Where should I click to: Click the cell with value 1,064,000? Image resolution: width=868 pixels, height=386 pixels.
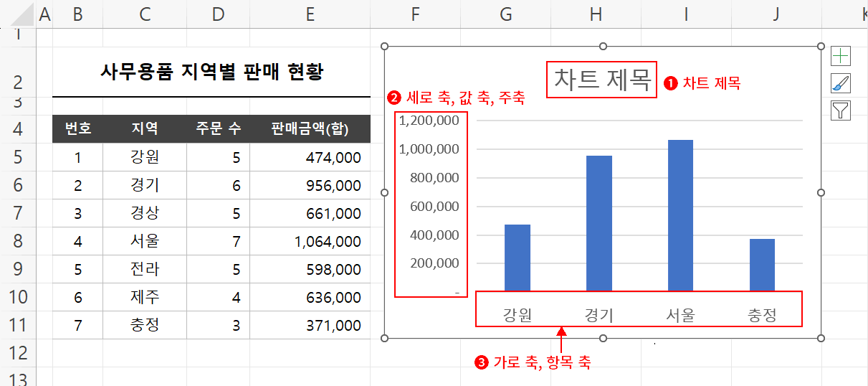point(310,241)
